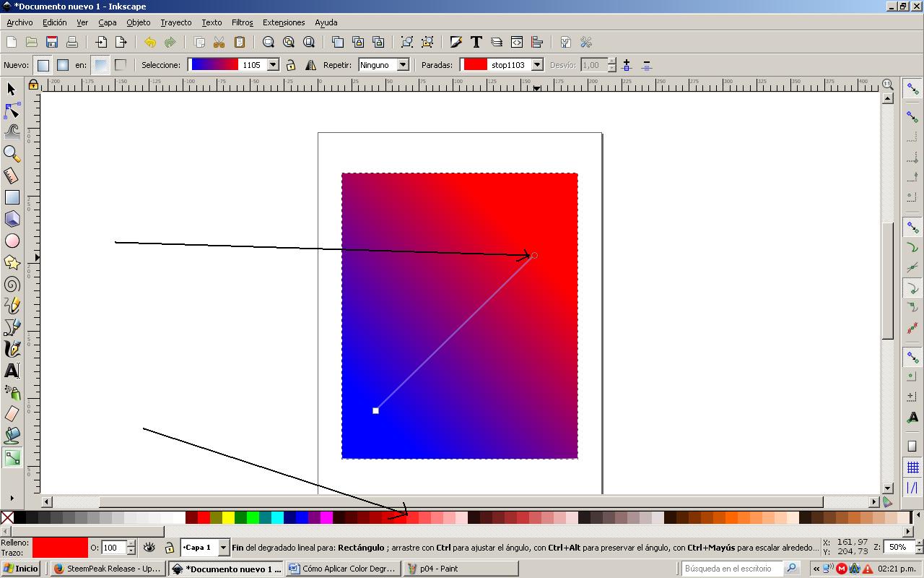Image resolution: width=924 pixels, height=578 pixels.
Task: Toggle the gradient lock icon
Action: tap(290, 65)
